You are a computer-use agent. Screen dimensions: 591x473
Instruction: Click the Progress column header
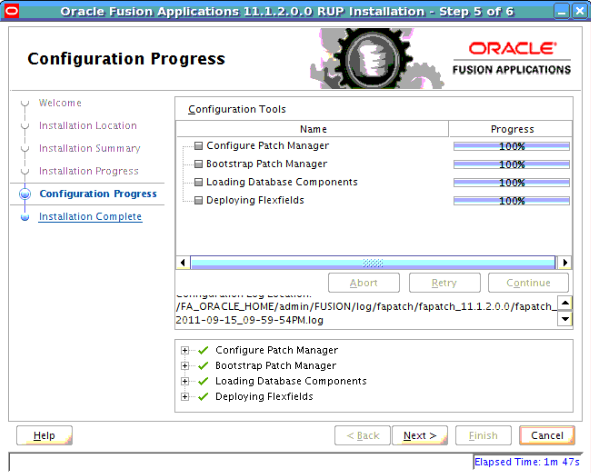coord(511,129)
